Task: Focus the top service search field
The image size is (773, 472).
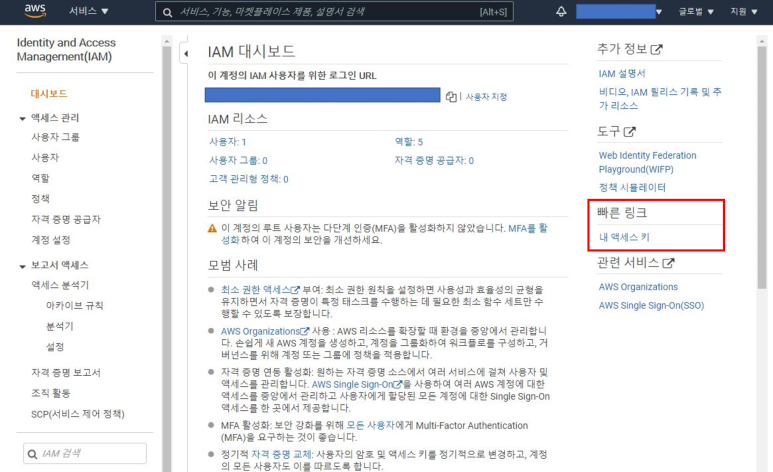Action: pos(334,12)
